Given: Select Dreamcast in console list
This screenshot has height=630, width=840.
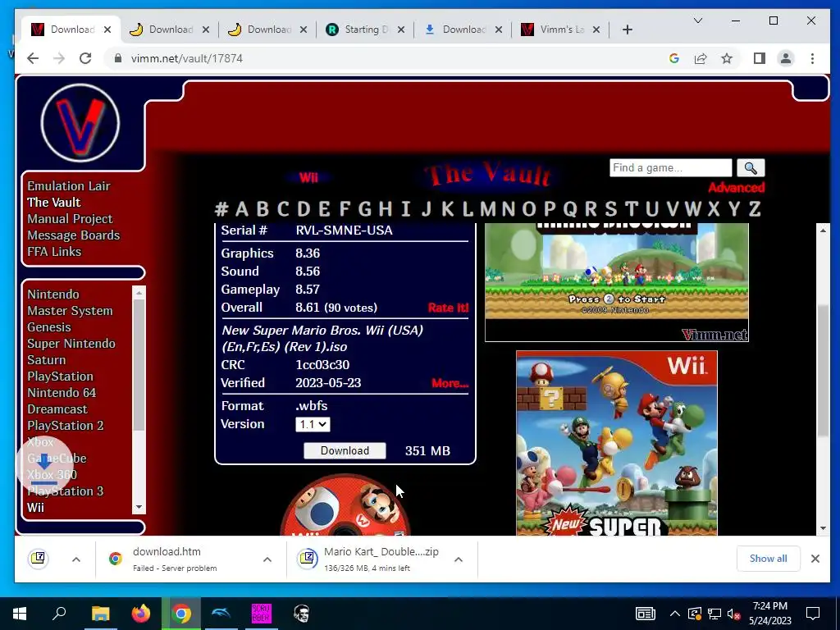Looking at the screenshot, I should click(x=57, y=409).
